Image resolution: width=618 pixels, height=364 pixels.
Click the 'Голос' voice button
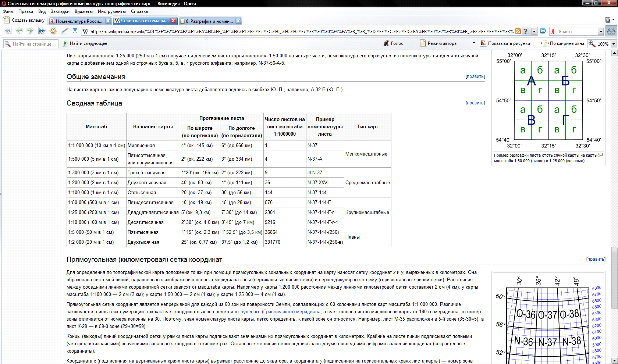[x=393, y=43]
